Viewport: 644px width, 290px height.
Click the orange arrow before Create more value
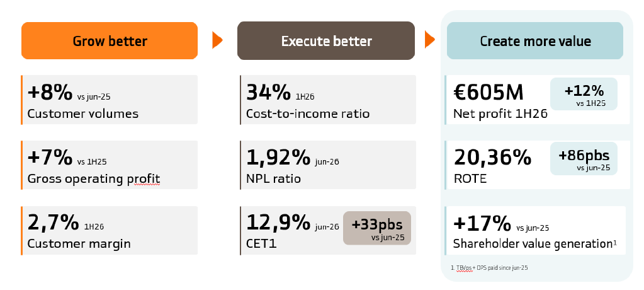pos(429,40)
